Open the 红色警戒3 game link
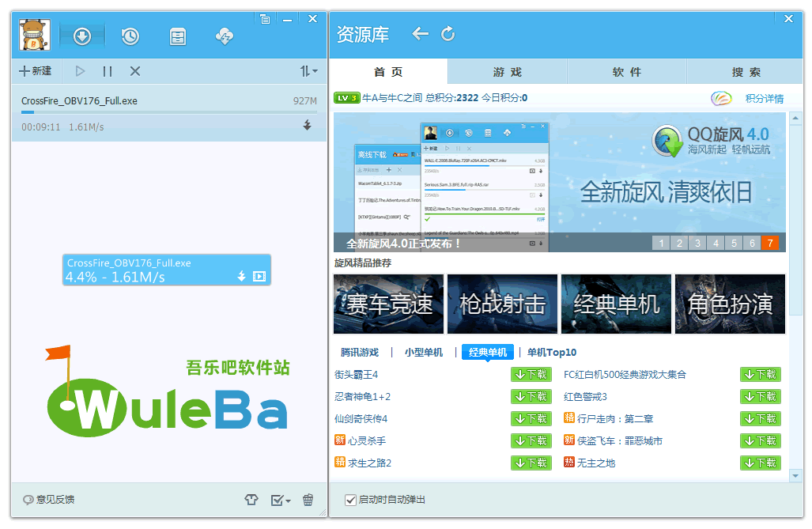 point(585,397)
